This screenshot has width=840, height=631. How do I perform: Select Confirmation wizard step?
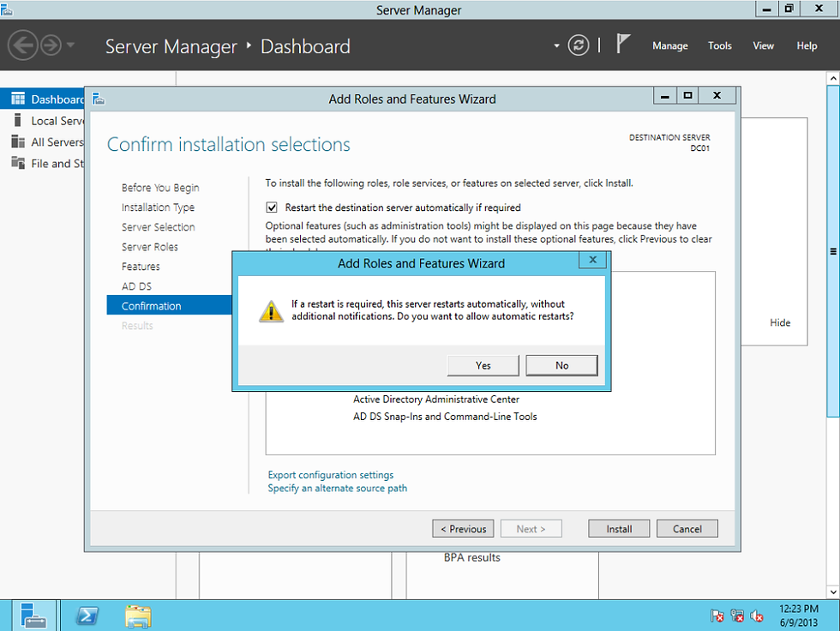coord(170,306)
